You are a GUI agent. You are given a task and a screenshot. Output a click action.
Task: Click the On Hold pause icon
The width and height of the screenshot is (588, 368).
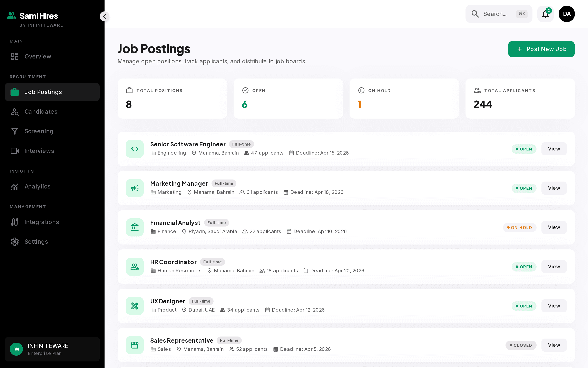(361, 91)
